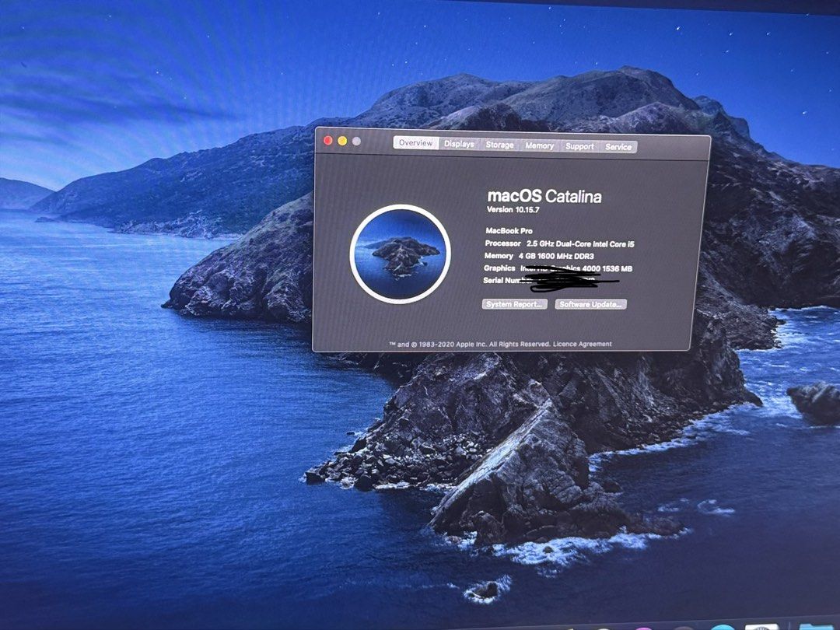The image size is (840, 630).
Task: Click the macOS Catalina island logo
Action: pyautogui.click(x=401, y=254)
